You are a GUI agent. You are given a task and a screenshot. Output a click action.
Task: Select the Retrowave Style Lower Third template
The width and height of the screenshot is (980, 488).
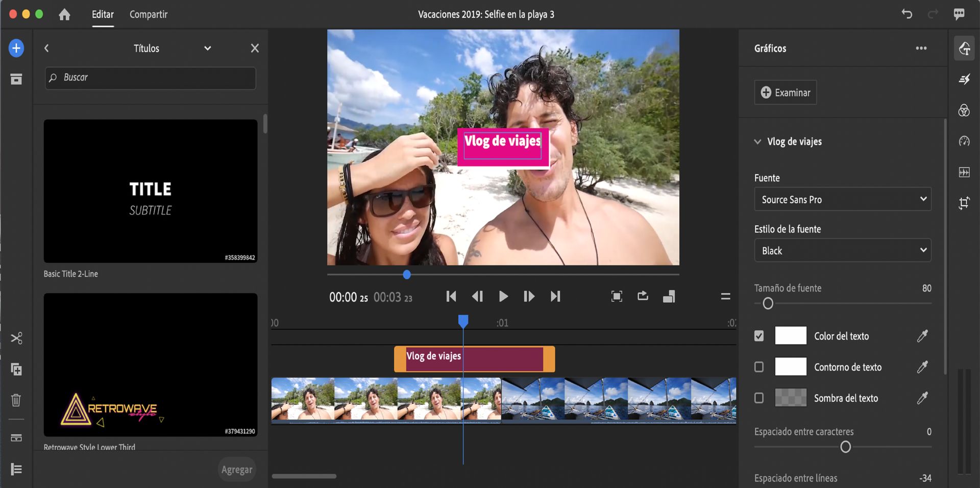[x=150, y=364]
